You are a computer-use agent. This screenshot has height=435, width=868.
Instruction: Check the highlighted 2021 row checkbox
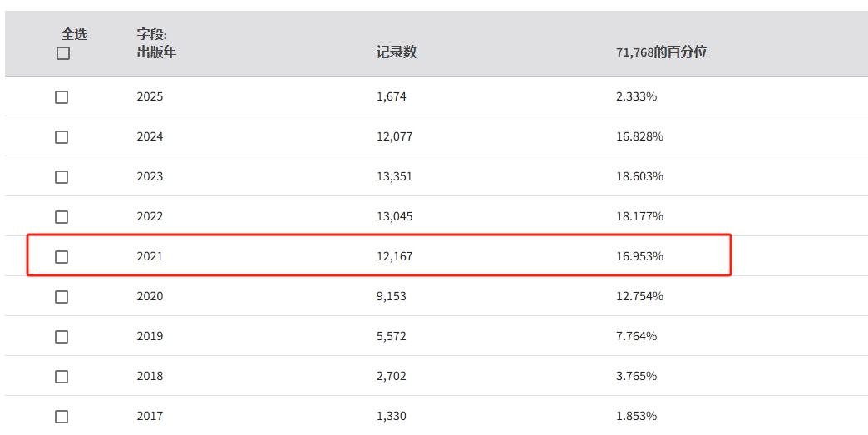tap(62, 257)
